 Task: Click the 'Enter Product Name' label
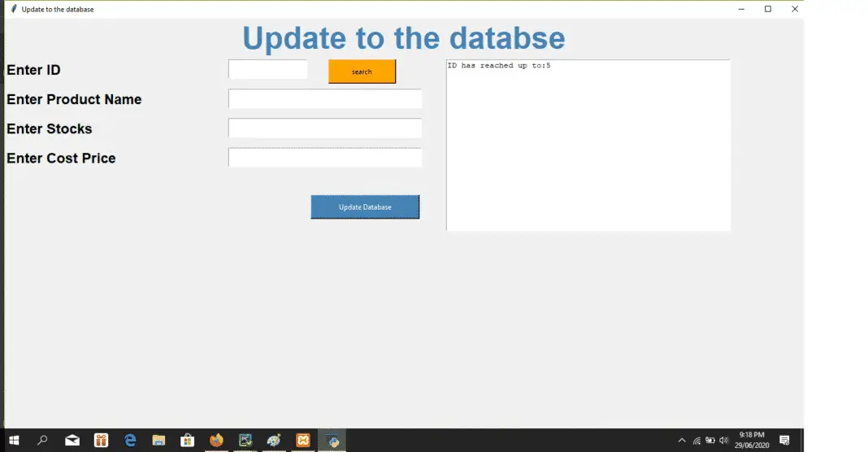tap(74, 99)
